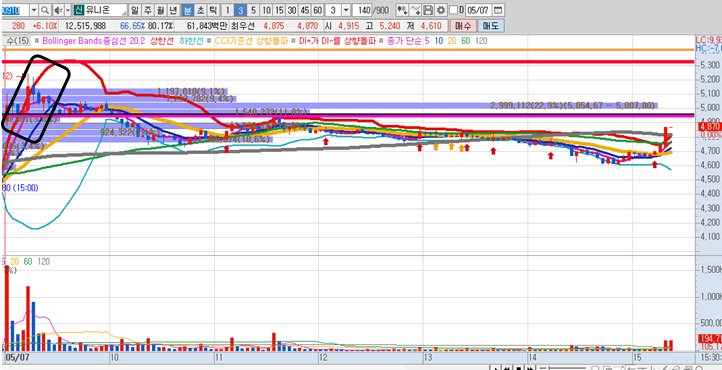This screenshot has height=370, width=722.
Task: Open the date picker calendar icon
Action: [x=498, y=10]
